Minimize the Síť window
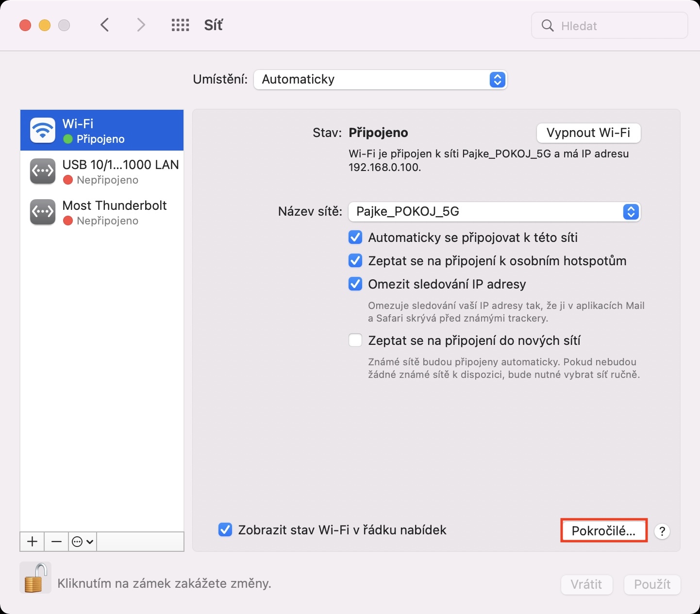This screenshot has width=700, height=614. pos(45,25)
